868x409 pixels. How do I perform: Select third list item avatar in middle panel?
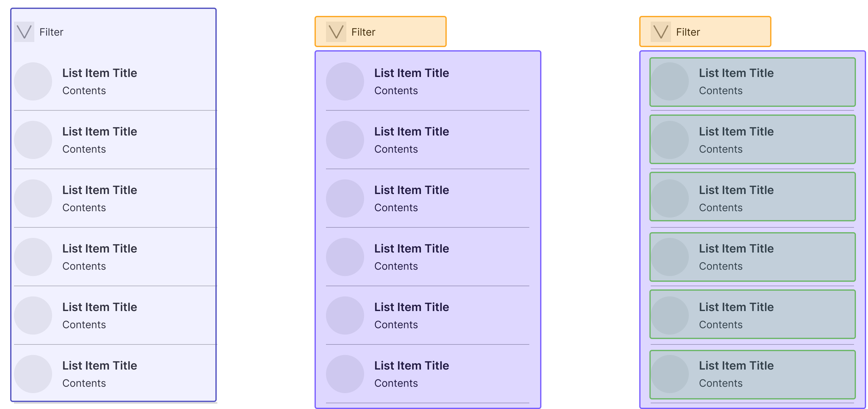[345, 198]
